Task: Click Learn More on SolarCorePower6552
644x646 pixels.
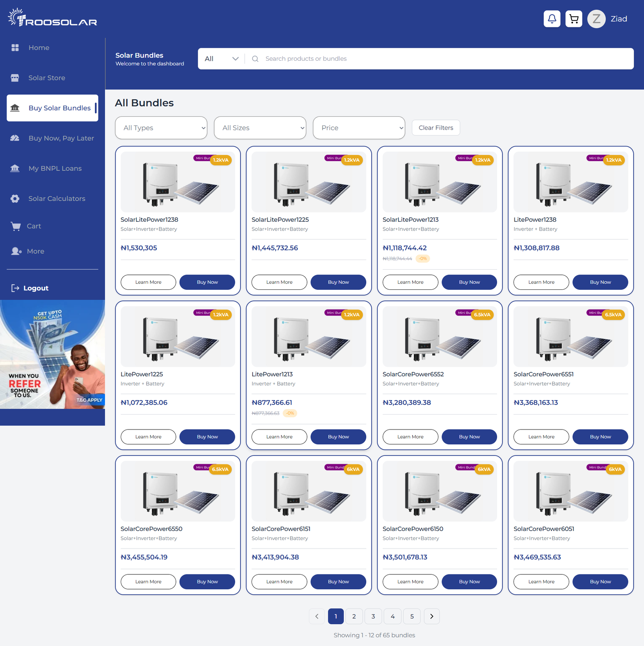Action: [410, 437]
